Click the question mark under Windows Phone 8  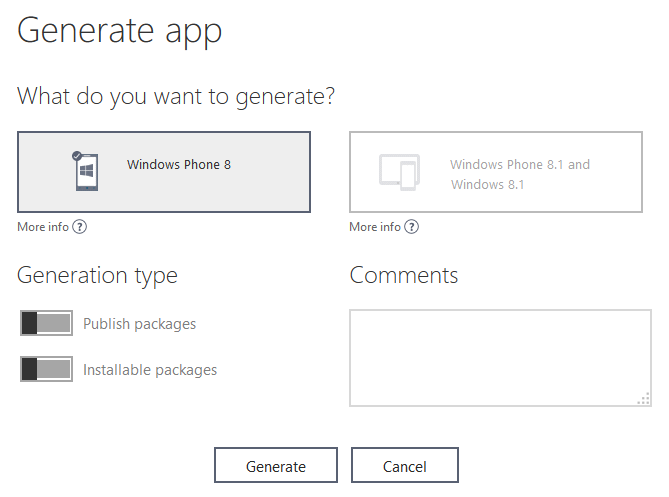80,227
